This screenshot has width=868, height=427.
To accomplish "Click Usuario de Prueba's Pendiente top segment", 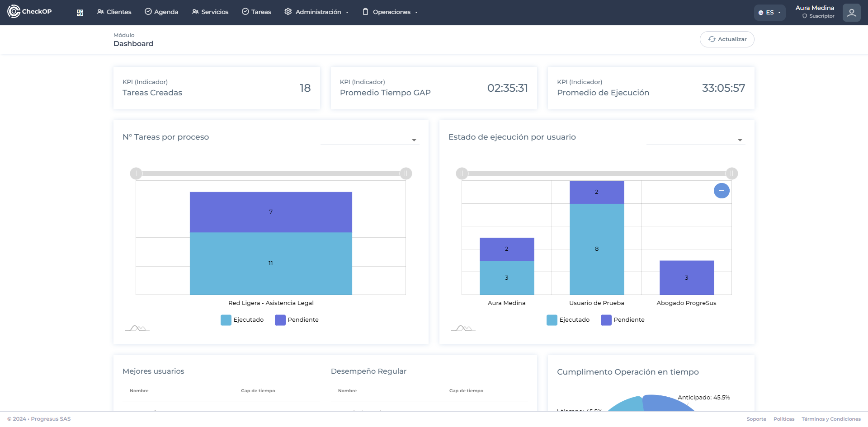I will pos(597,192).
